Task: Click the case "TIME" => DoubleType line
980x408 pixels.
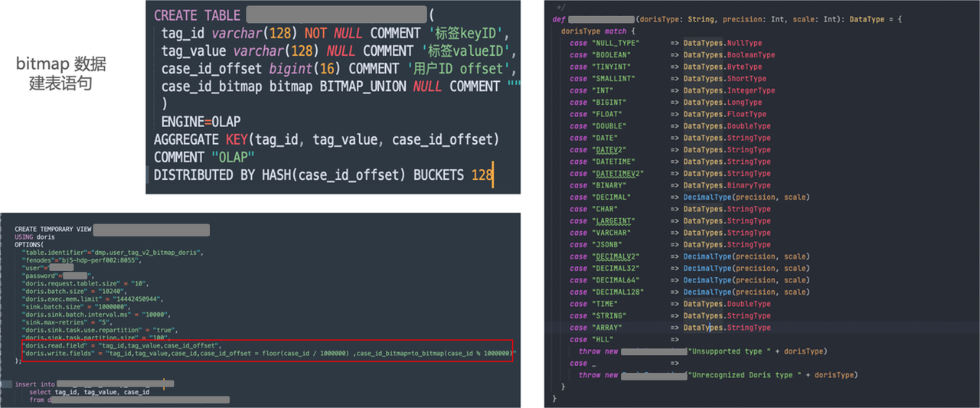Action: [670, 304]
